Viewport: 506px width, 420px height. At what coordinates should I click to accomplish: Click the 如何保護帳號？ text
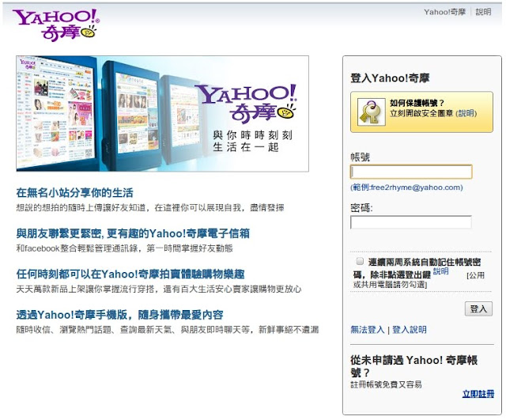[417, 103]
